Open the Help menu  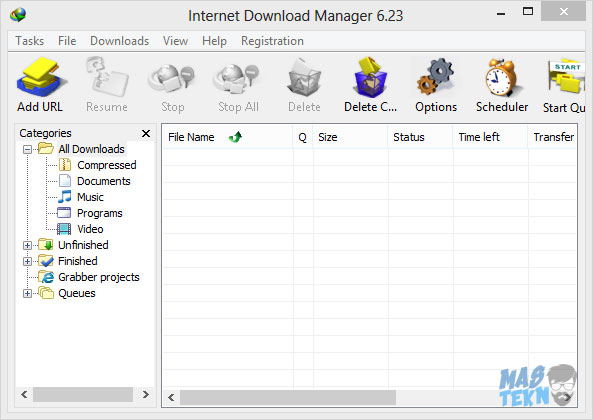coord(214,41)
